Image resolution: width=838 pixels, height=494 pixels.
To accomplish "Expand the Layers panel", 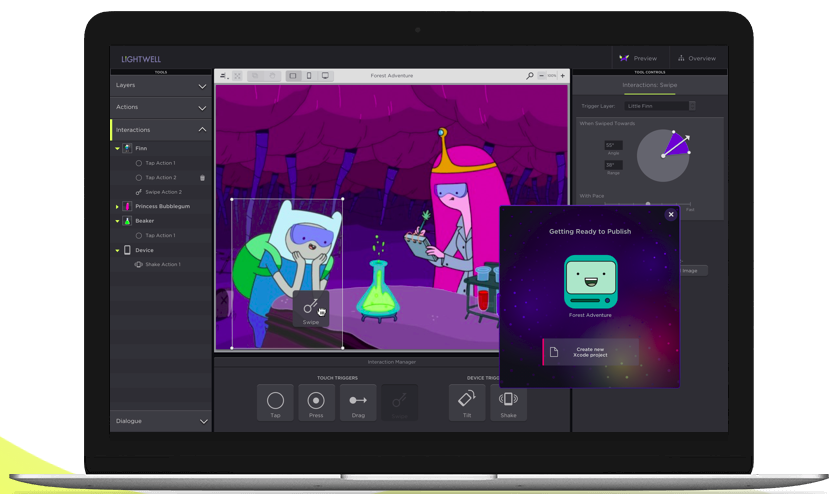I will tap(160, 86).
